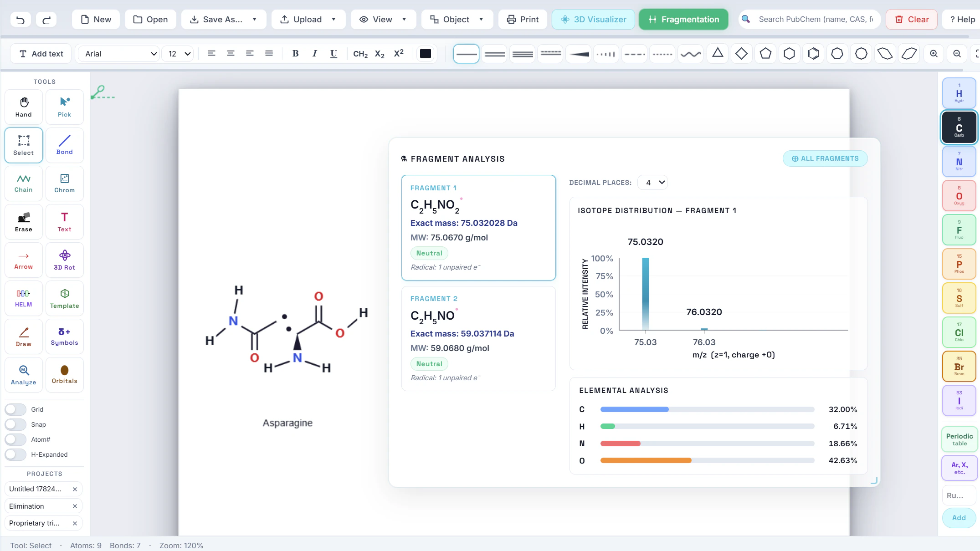This screenshot has width=980, height=551.
Task: Select the Pick tool
Action: coord(65,107)
